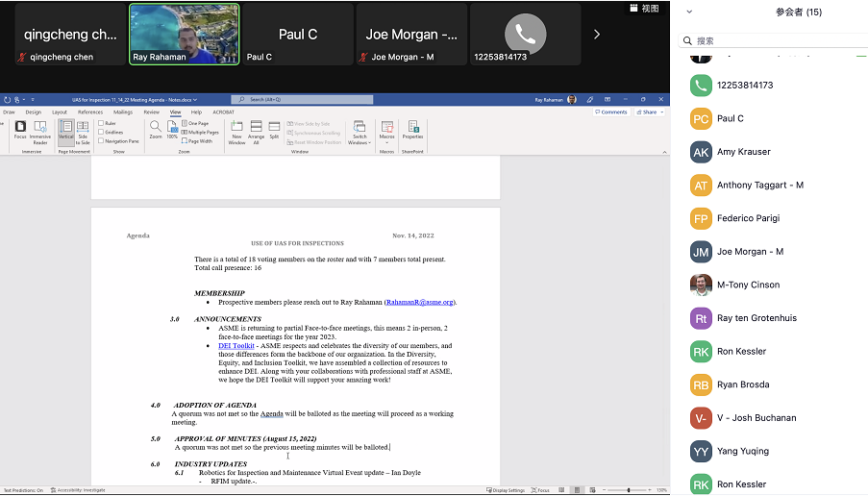This screenshot has height=496, width=868.
Task: Open Focus mode in the View ribbon
Action: (20, 130)
